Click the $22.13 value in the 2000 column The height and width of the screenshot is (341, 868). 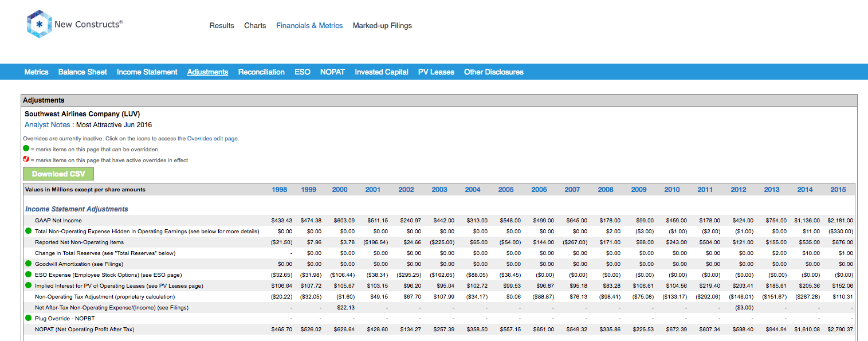click(347, 307)
